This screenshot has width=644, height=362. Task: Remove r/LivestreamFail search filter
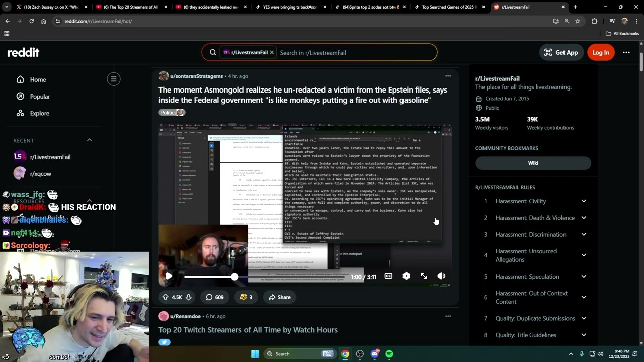pos(272,52)
